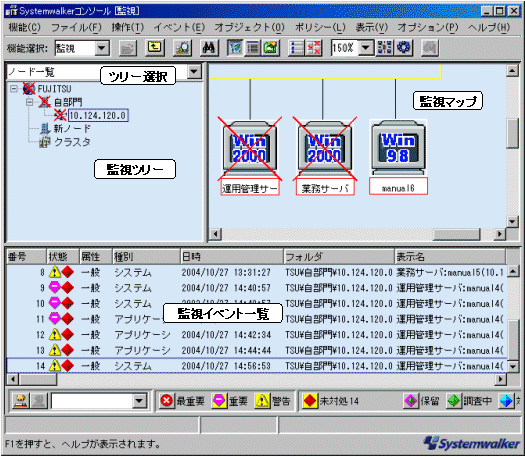
Task: Click the node layout icon beside zoom
Action: 384,48
